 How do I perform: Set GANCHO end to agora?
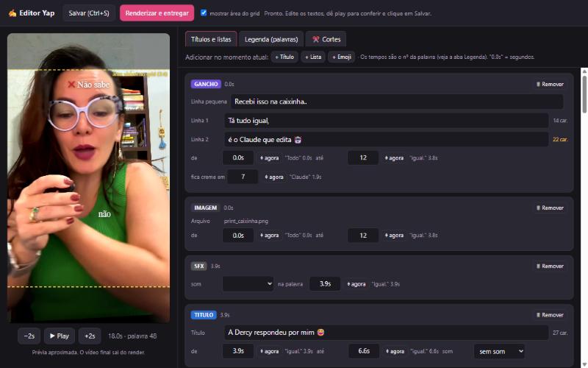coord(394,158)
